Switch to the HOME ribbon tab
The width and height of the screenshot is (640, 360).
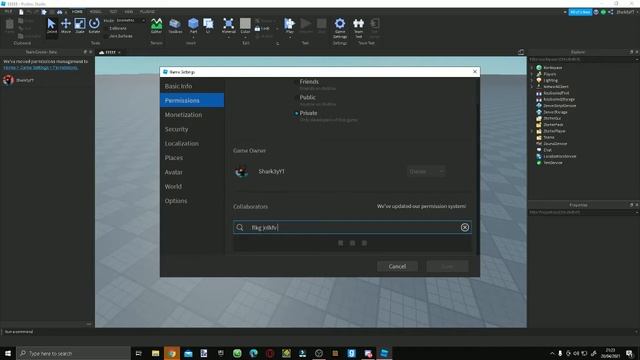[x=77, y=12]
